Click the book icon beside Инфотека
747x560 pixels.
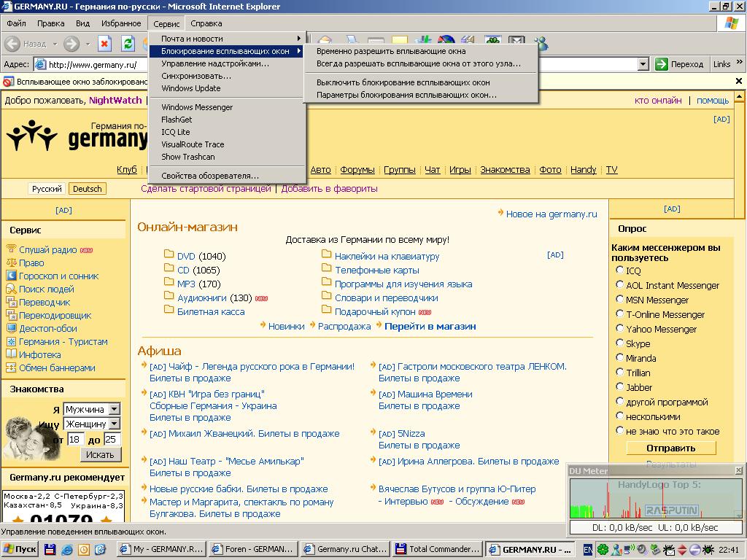[11, 354]
